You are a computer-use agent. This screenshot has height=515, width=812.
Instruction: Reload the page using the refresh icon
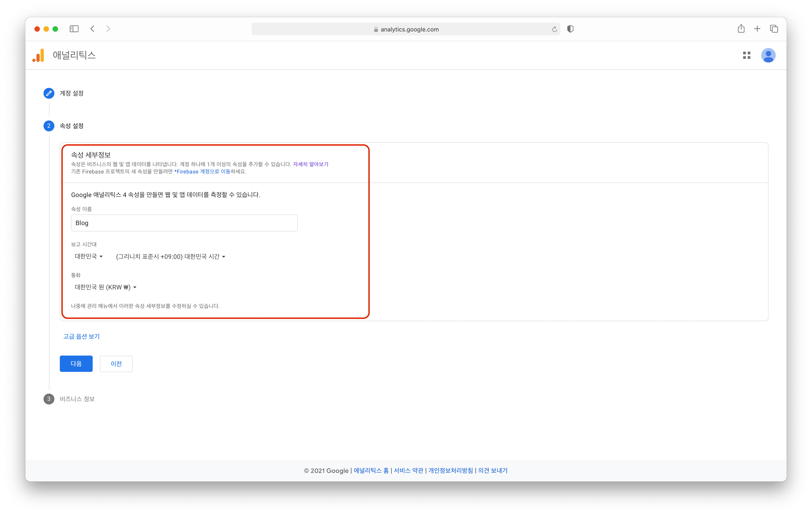coord(554,29)
